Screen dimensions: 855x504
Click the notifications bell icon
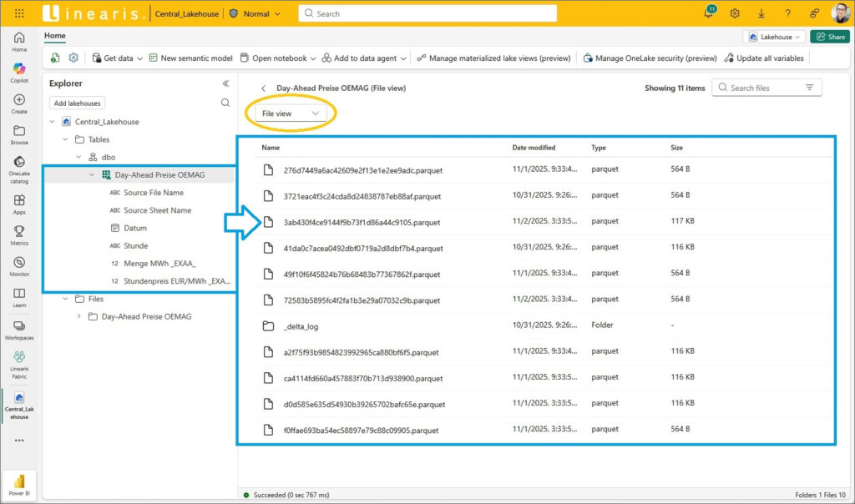point(709,13)
